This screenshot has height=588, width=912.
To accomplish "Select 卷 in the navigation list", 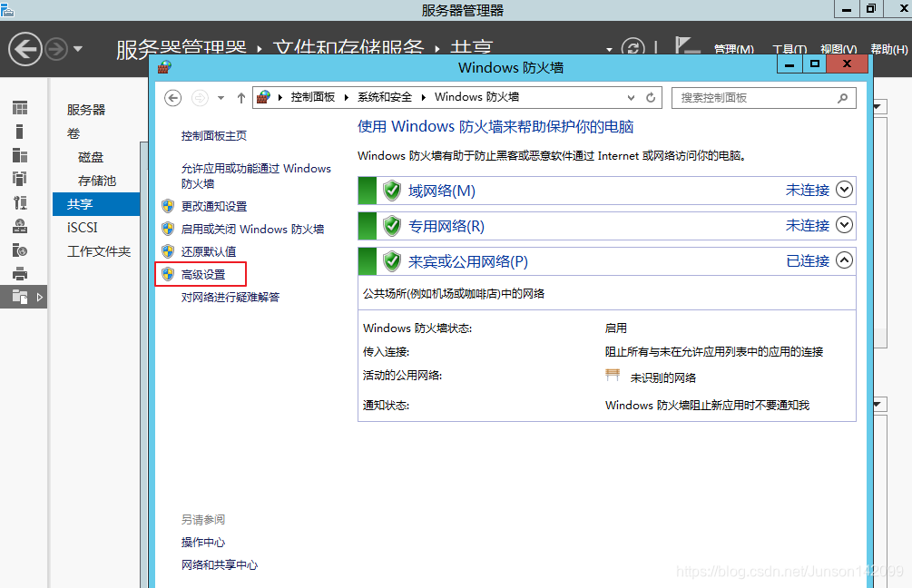I will pyautogui.click(x=74, y=133).
